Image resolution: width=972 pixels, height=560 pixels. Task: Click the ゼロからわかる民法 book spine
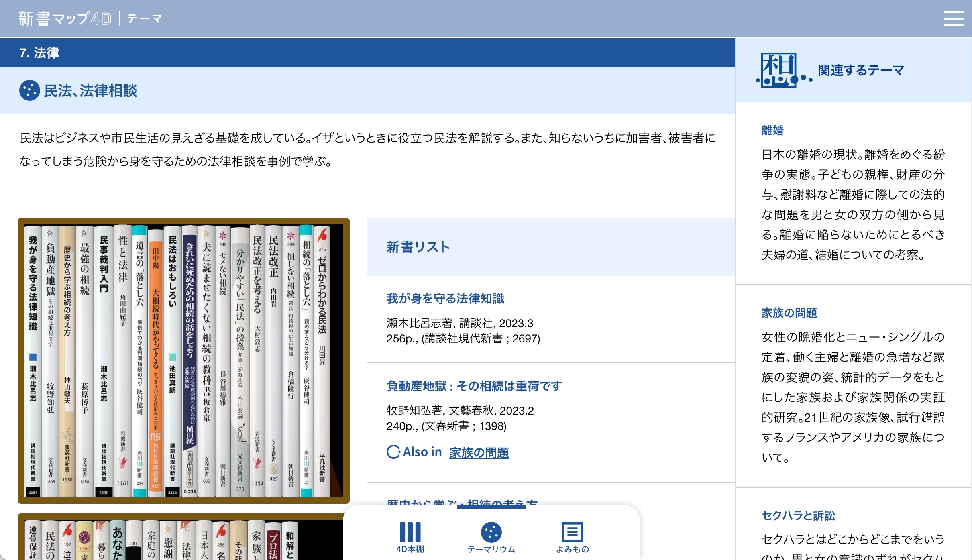click(322, 361)
